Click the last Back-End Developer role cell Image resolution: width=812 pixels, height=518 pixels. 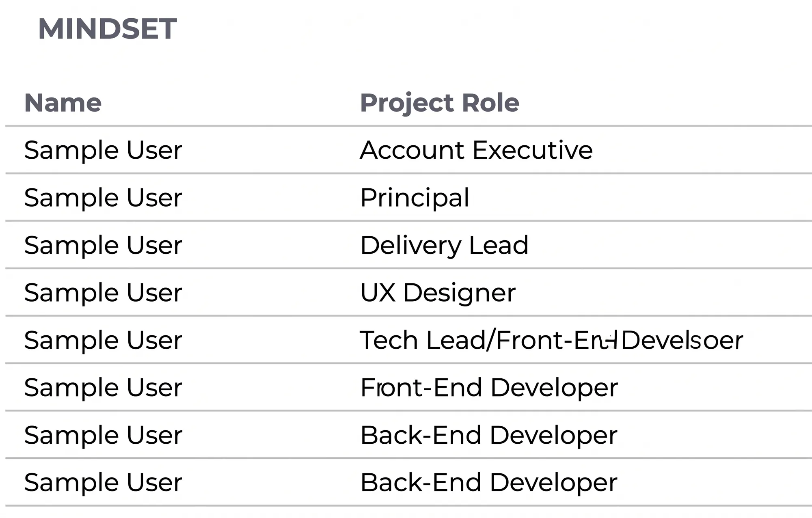tap(489, 483)
